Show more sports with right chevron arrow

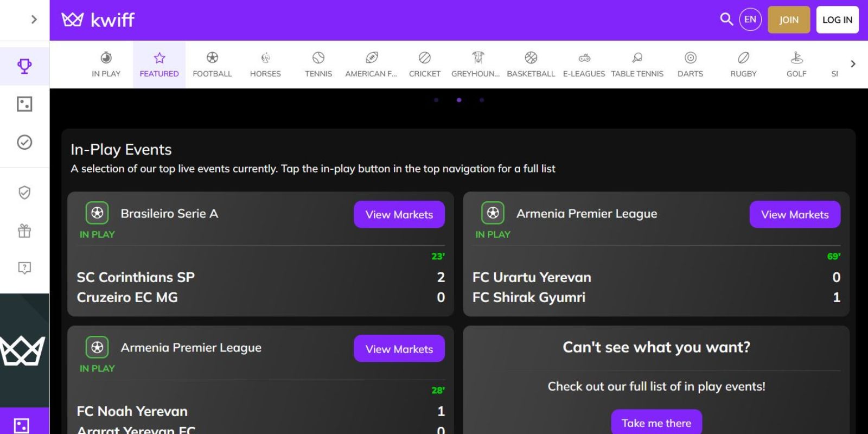click(x=853, y=64)
